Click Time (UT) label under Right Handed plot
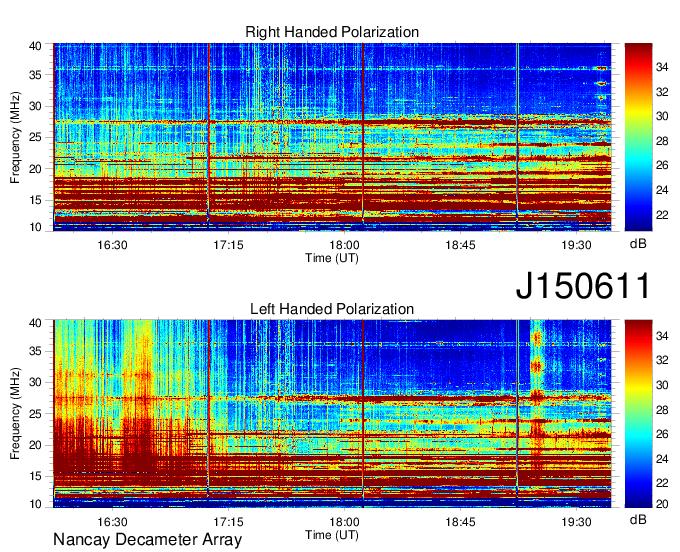Image resolution: width=680 pixels, height=552 pixels. click(332, 258)
